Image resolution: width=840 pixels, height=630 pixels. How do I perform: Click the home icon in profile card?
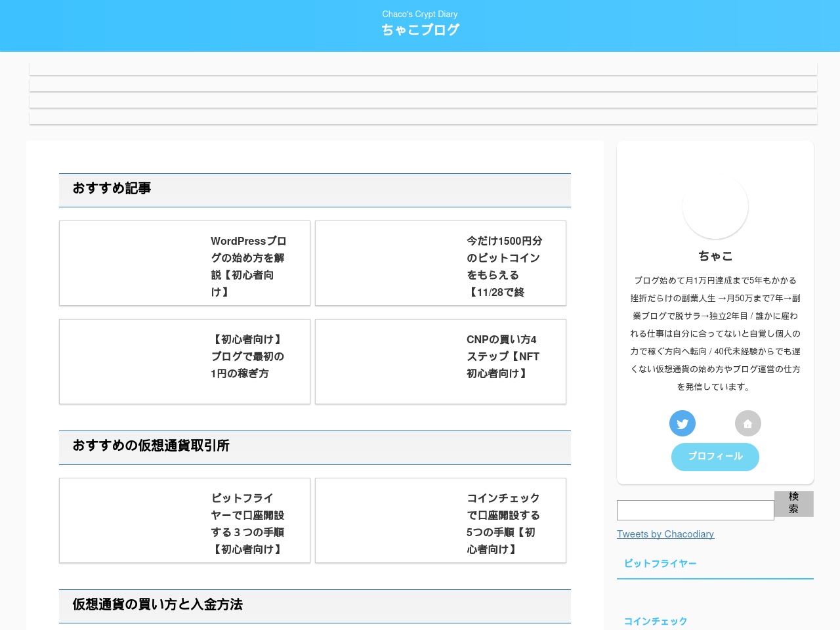[x=748, y=423]
